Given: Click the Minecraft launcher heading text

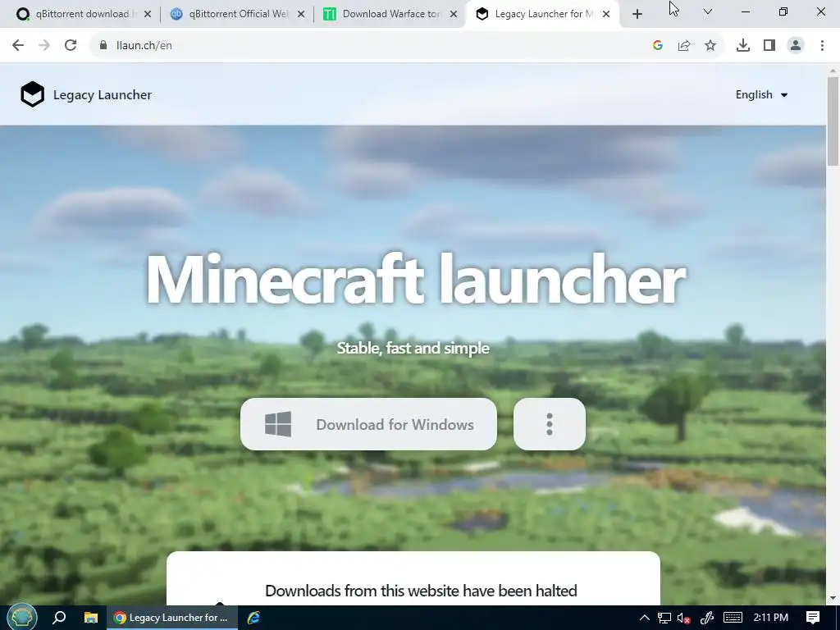Looking at the screenshot, I should (x=415, y=280).
